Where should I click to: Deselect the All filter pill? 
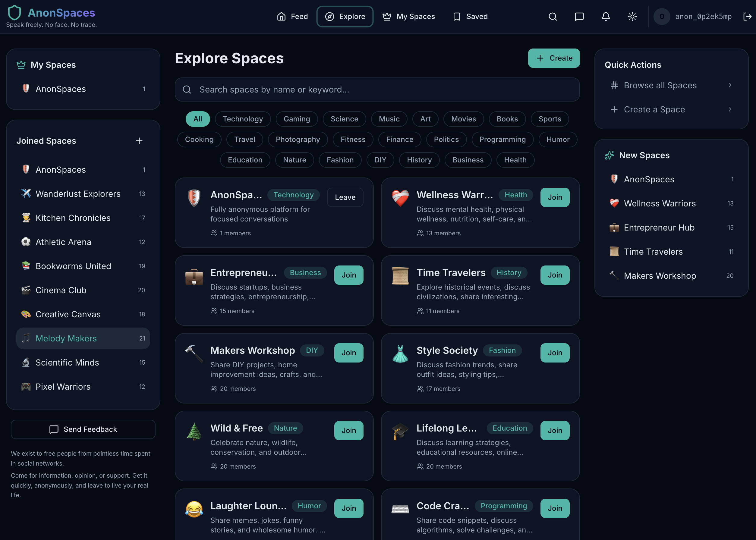pyautogui.click(x=197, y=119)
